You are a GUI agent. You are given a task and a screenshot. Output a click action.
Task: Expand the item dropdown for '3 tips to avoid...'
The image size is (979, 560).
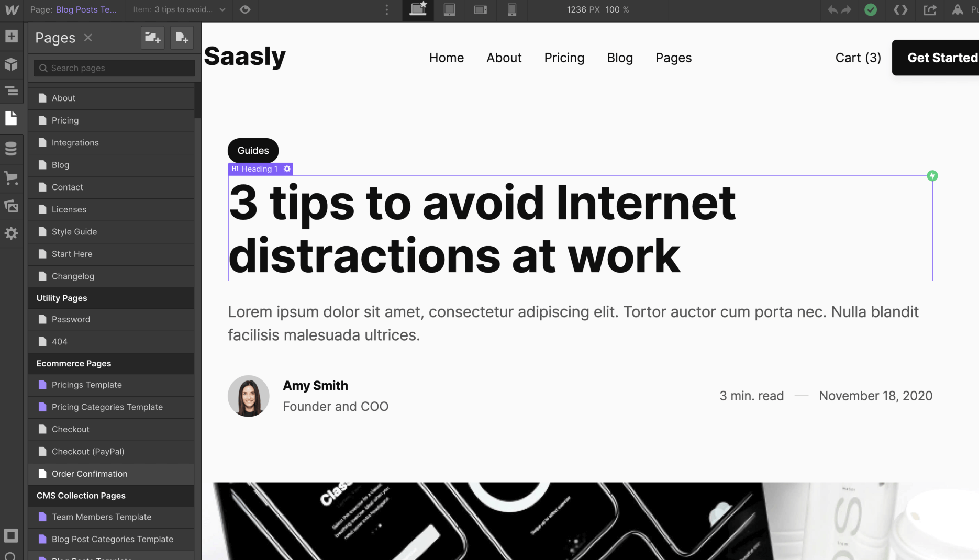[x=222, y=9]
